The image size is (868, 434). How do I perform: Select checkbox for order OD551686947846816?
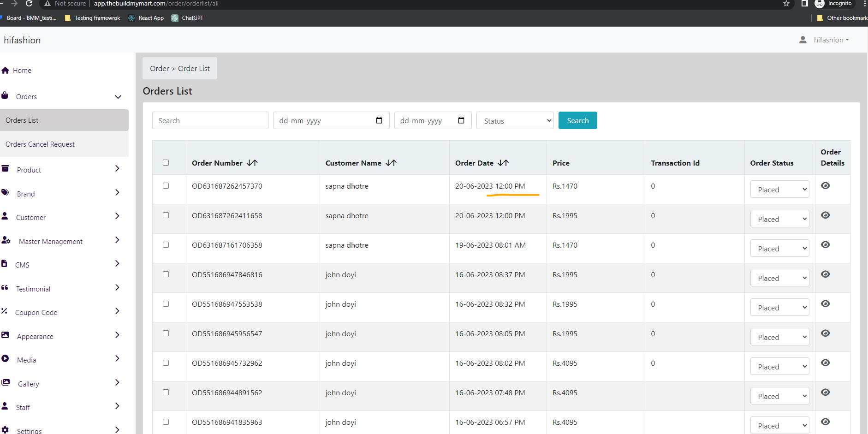(166, 274)
